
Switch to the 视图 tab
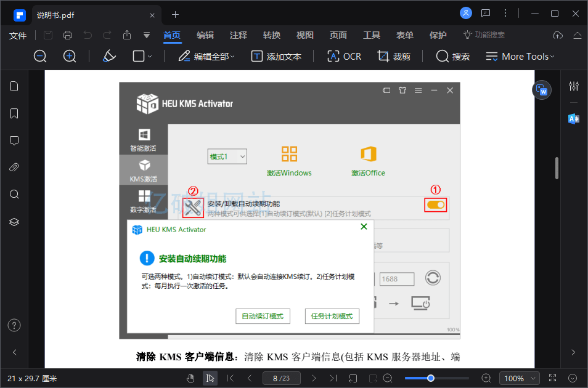(x=305, y=35)
